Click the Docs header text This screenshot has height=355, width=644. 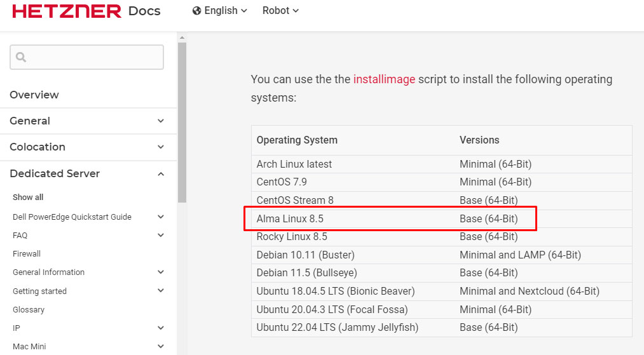[144, 11]
